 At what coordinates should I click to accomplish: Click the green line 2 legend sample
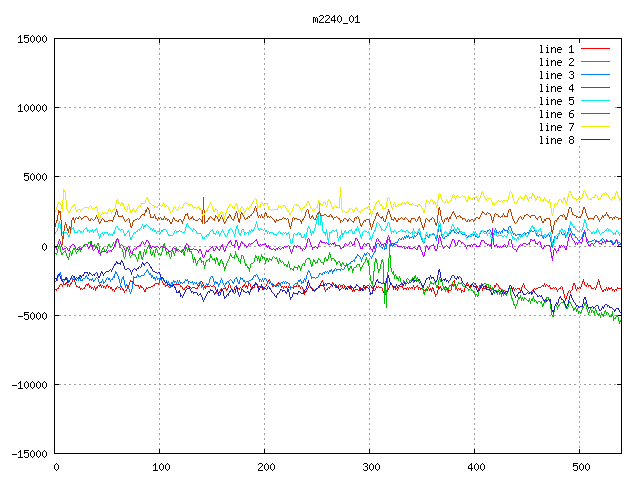596,62
